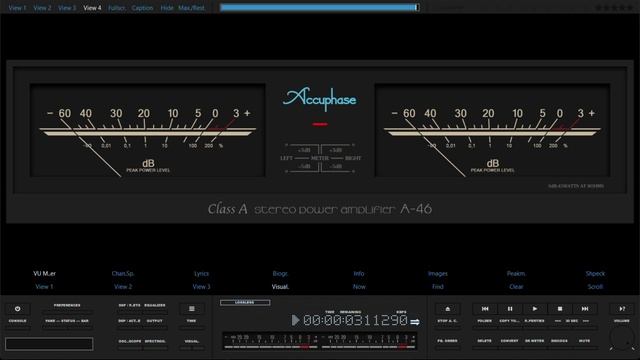Select the Peakm. visualization link
The width and height of the screenshot is (640, 360).
pos(516,273)
